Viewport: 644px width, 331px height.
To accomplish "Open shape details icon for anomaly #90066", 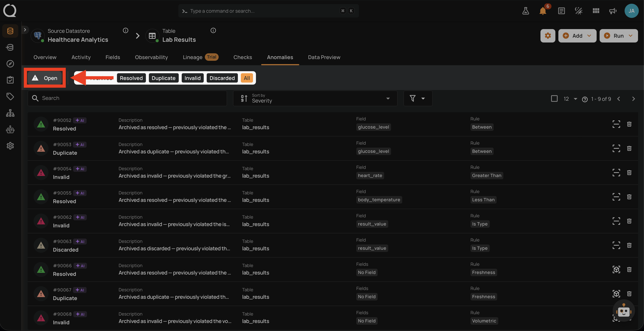I will [616, 269].
